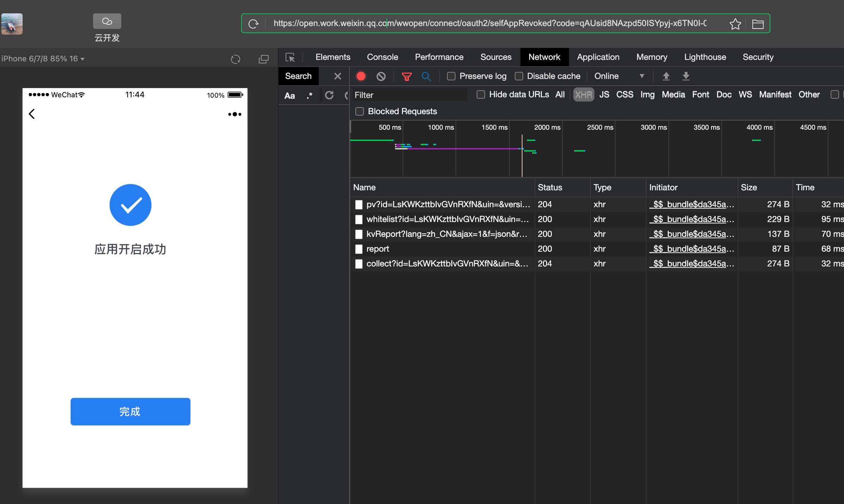
Task: Click the red record network log button
Action: click(361, 76)
